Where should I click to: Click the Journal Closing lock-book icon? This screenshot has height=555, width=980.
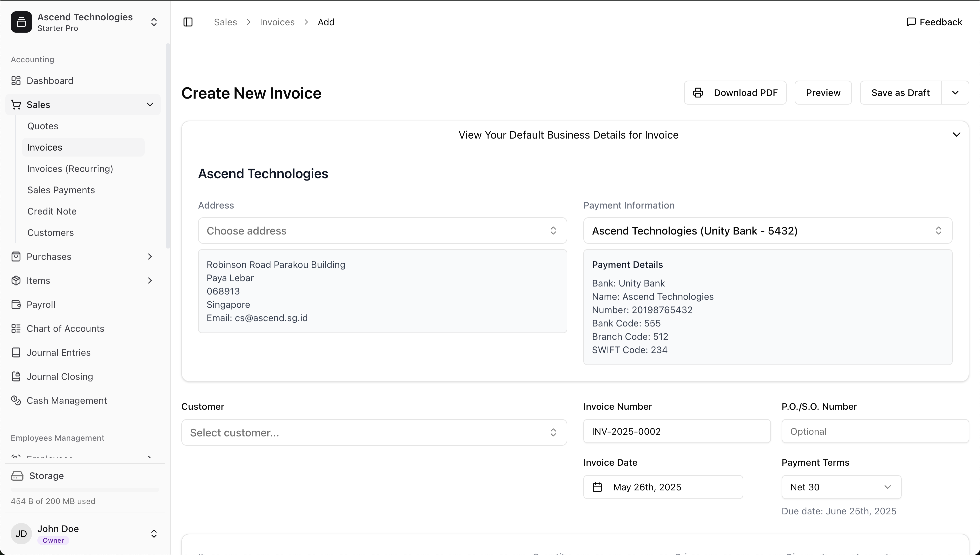pyautogui.click(x=16, y=376)
